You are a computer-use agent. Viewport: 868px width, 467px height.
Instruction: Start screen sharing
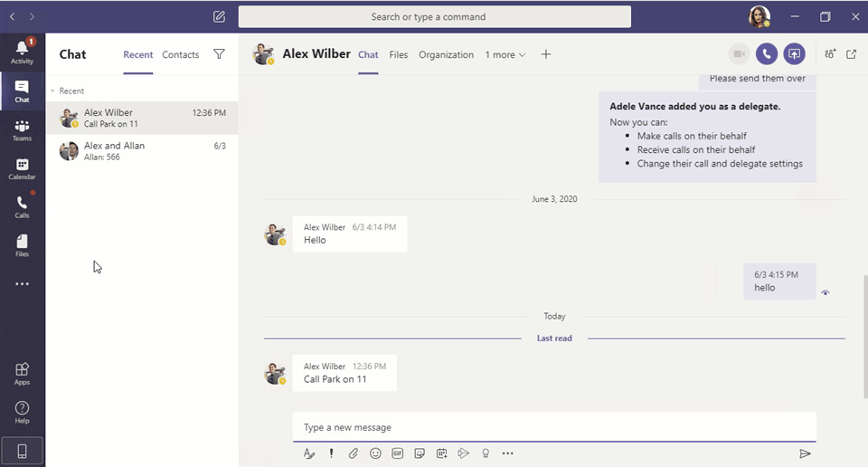[795, 53]
